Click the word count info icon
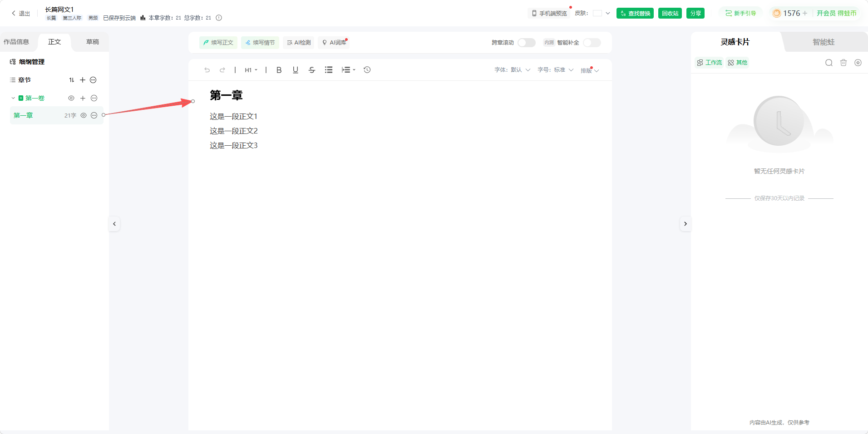Viewport: 868px width, 434px height. (x=219, y=18)
